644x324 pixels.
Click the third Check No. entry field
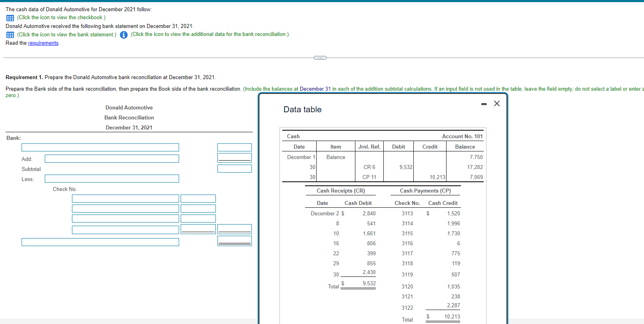[126, 219]
